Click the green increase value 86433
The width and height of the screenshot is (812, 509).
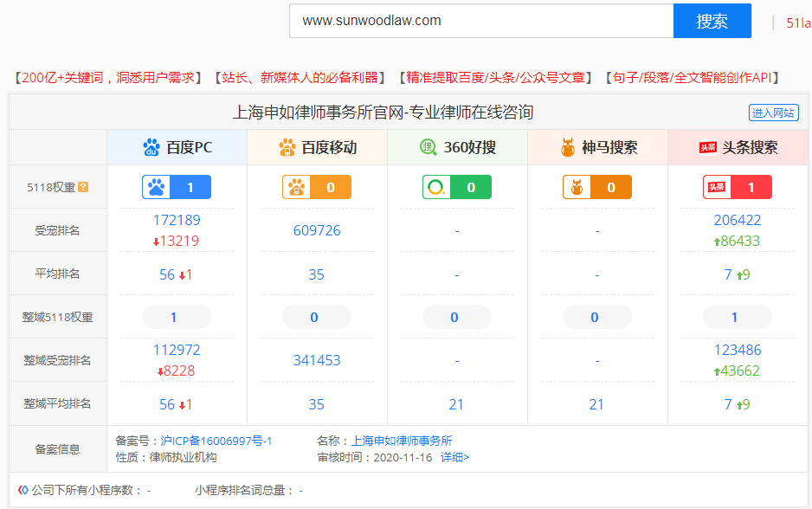click(741, 242)
